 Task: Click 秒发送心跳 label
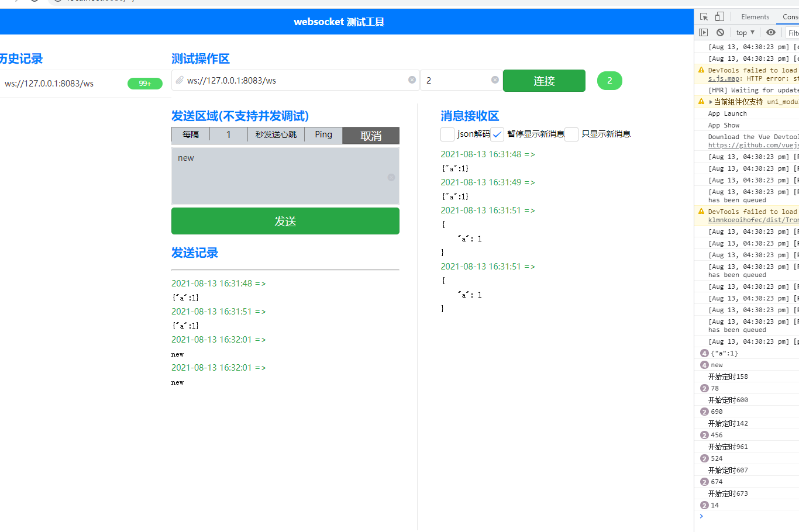click(x=276, y=135)
